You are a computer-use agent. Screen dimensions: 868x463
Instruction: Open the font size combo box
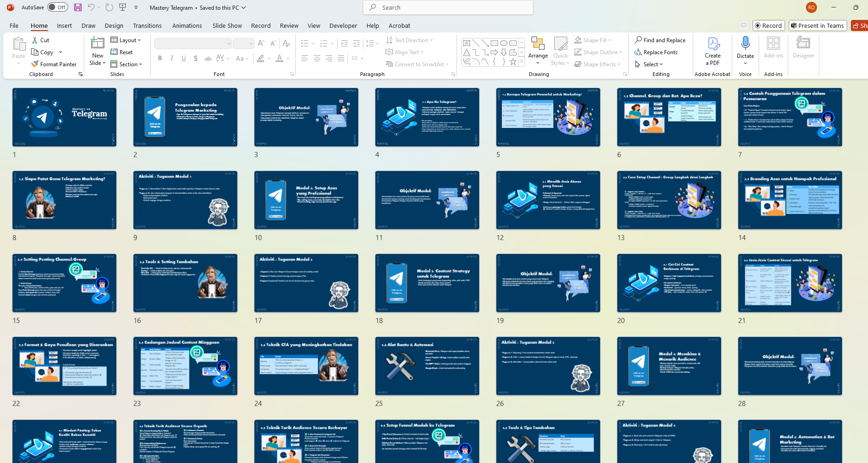point(243,44)
